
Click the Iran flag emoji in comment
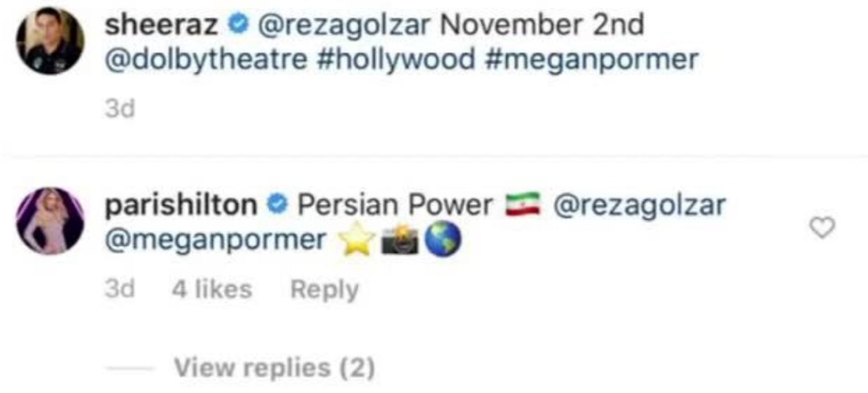[518, 207]
